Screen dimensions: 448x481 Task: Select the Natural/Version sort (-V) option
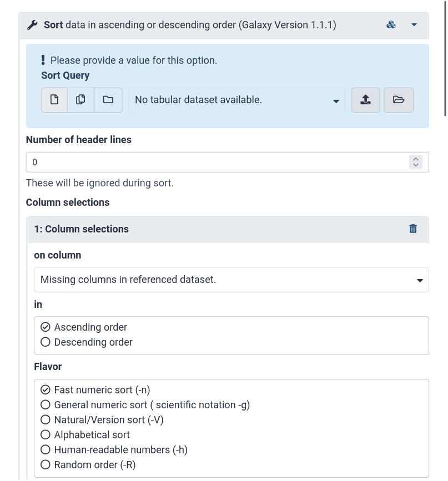pyautogui.click(x=46, y=419)
